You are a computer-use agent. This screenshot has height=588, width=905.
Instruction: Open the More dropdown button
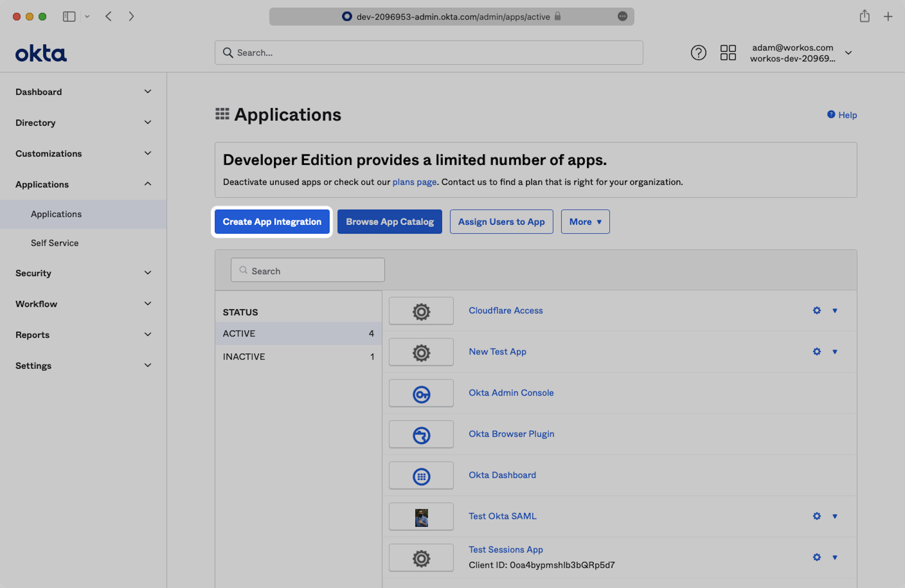tap(585, 222)
